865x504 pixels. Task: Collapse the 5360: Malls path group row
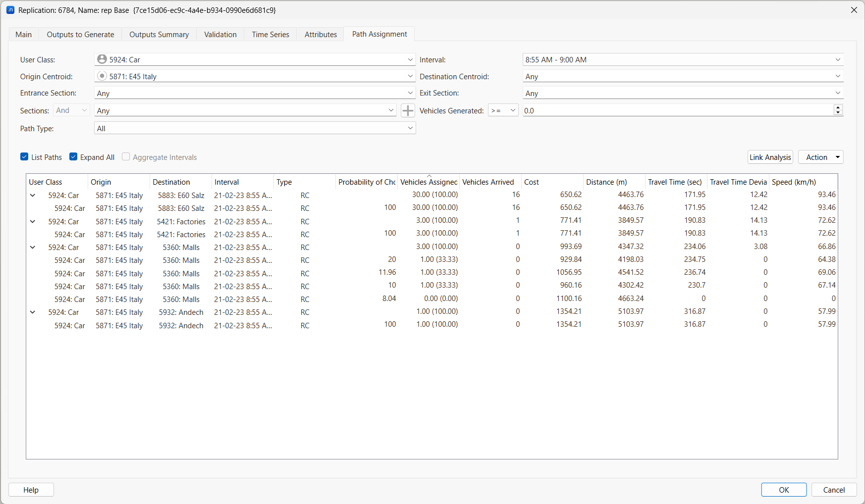coord(32,247)
